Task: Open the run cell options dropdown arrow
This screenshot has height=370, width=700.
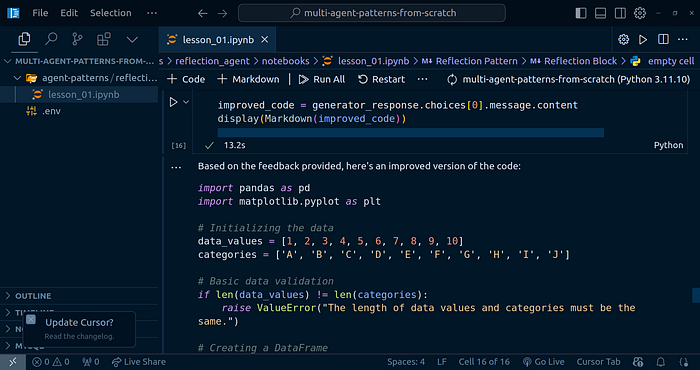Action: click(x=186, y=103)
